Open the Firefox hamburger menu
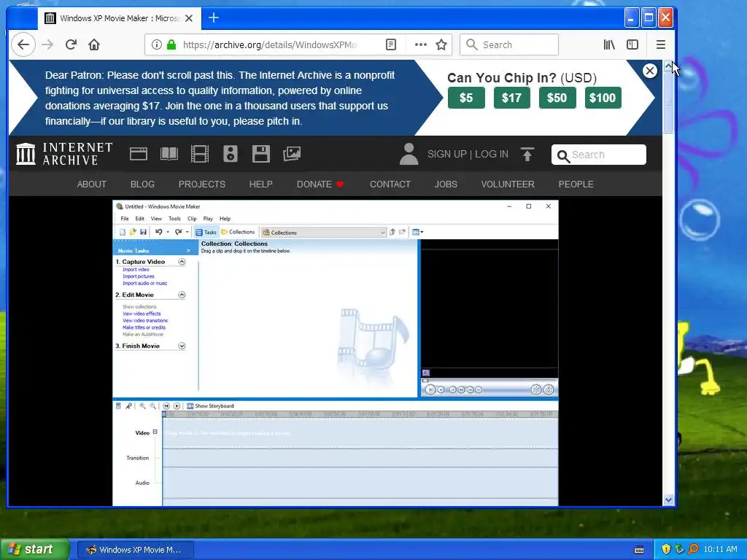The image size is (747, 560). (660, 44)
